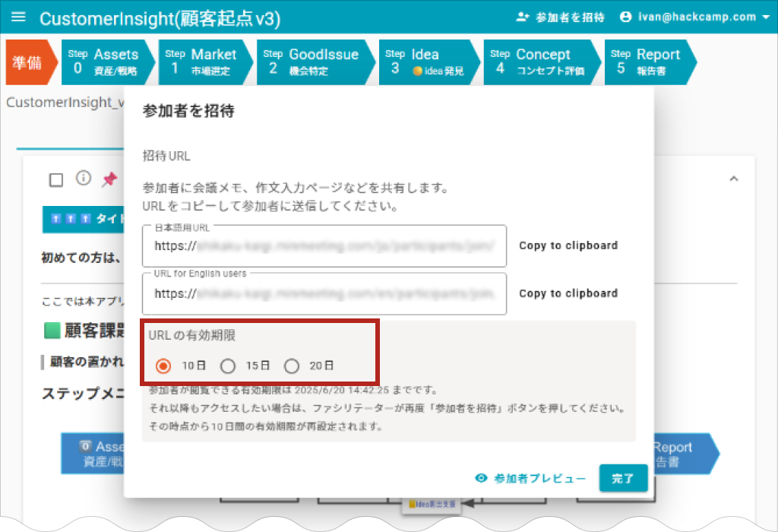The height and width of the screenshot is (532, 778).
Task: Select the 20日 expiry radio button
Action: click(292, 366)
